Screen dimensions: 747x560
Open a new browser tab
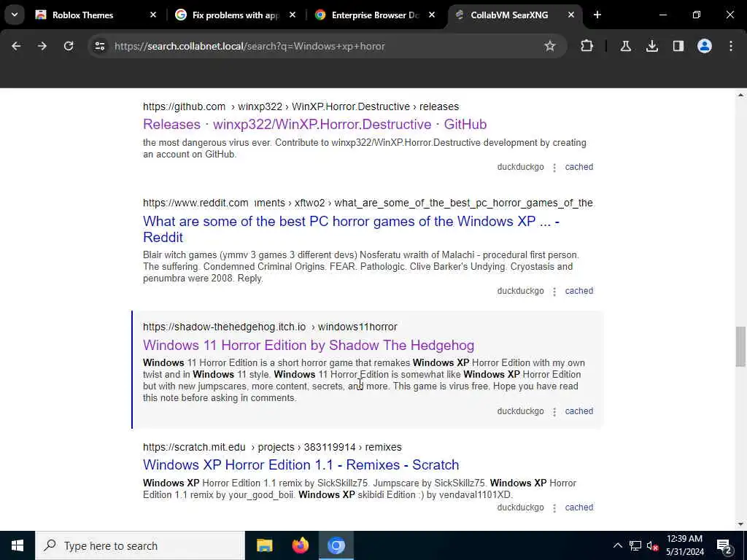[x=597, y=15]
